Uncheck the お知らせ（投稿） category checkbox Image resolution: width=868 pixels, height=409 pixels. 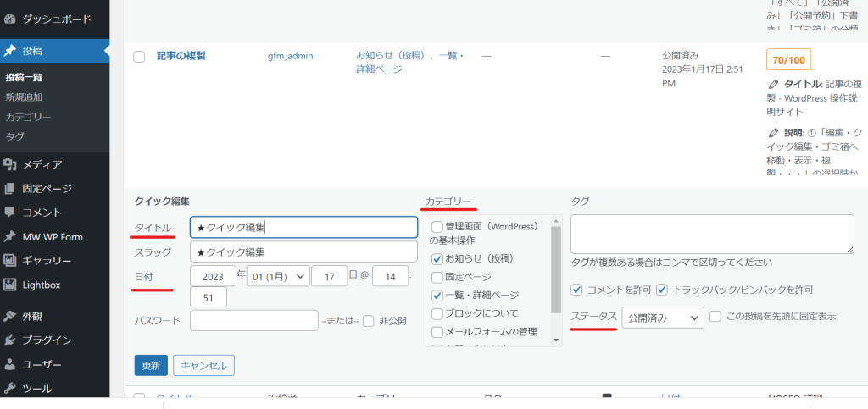pos(437,258)
